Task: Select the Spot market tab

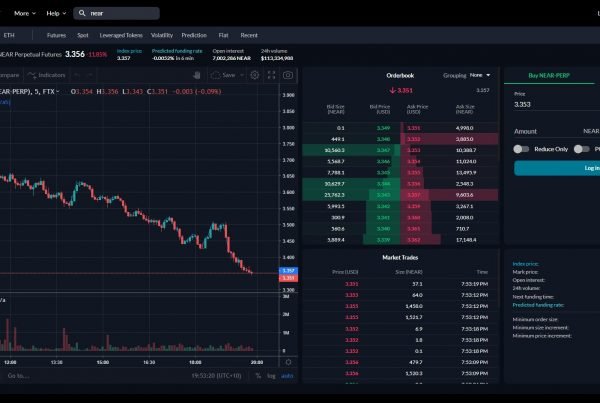Action: 83,35
